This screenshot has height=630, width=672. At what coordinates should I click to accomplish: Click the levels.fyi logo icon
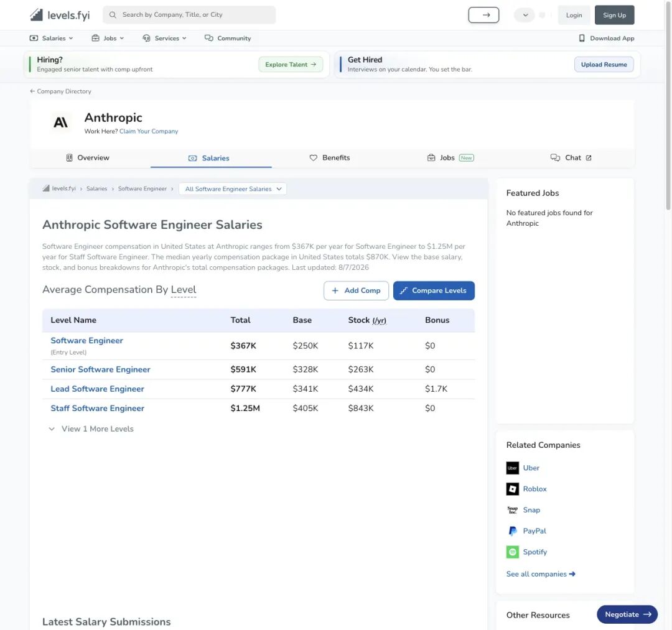(x=37, y=15)
